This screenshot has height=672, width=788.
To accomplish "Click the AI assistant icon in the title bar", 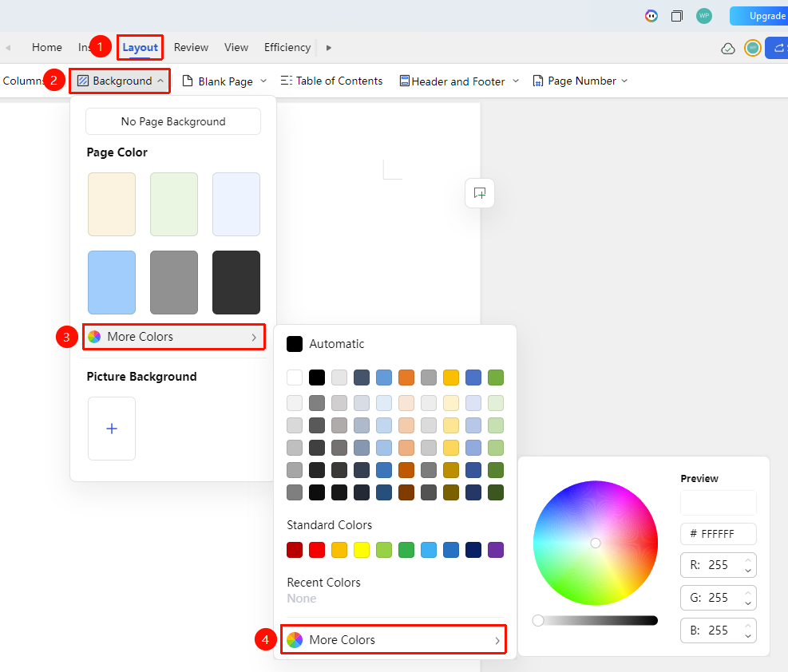I will point(651,16).
